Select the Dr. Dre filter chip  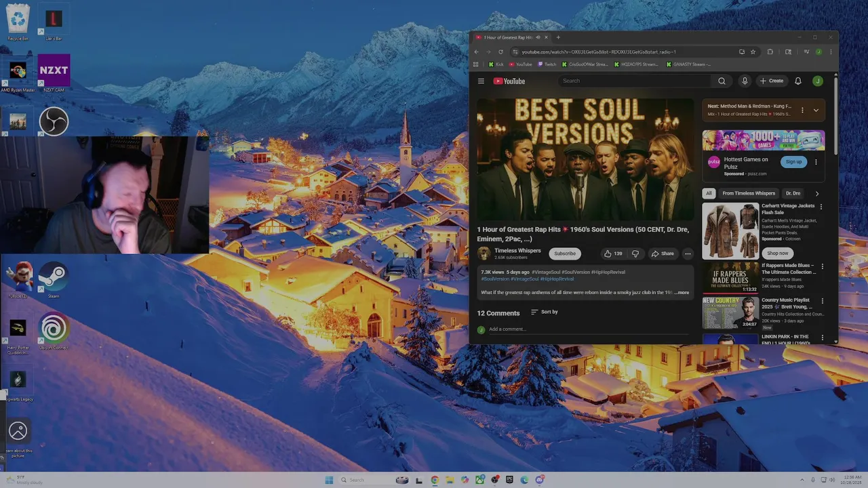pyautogui.click(x=793, y=193)
